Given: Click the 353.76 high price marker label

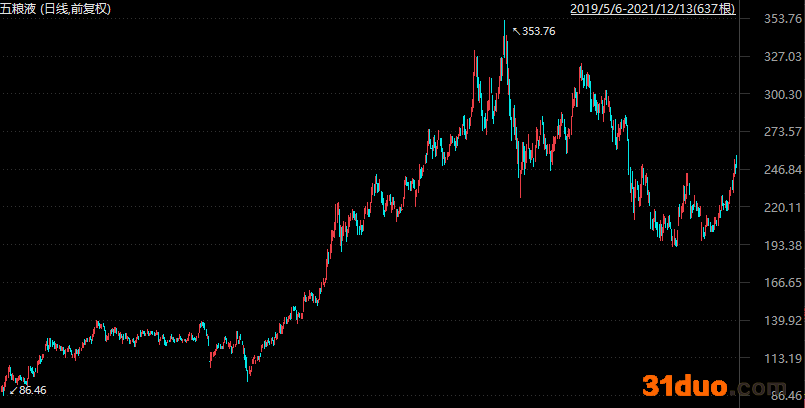Looking at the screenshot, I should (x=538, y=32).
